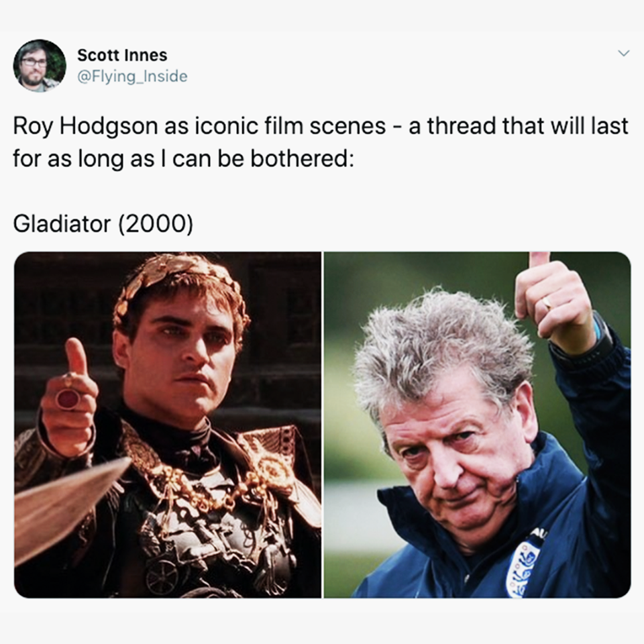Open Scott Innes profile picture

coord(40,66)
